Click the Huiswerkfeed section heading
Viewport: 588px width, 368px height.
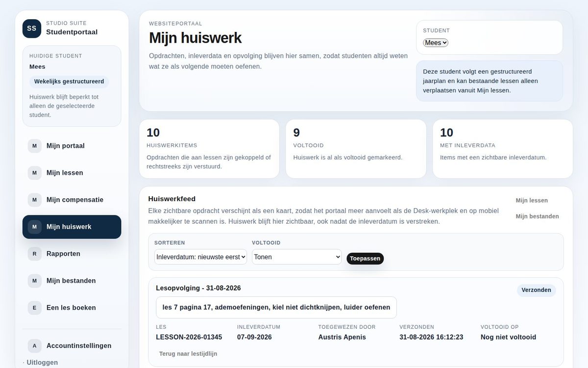click(172, 199)
